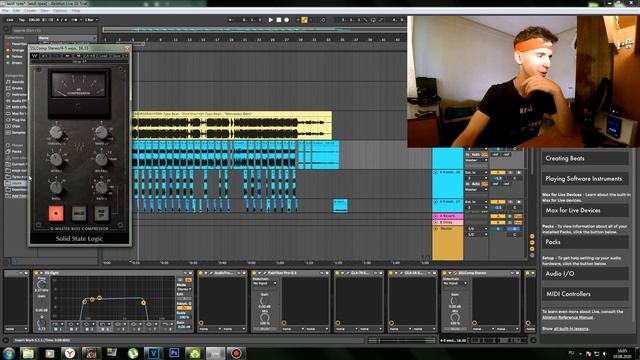Open the Creating Beats lesson
The image size is (640, 360).
click(585, 158)
